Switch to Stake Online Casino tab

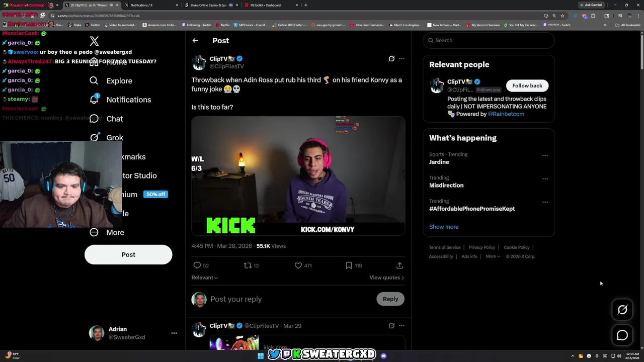(x=210, y=5)
